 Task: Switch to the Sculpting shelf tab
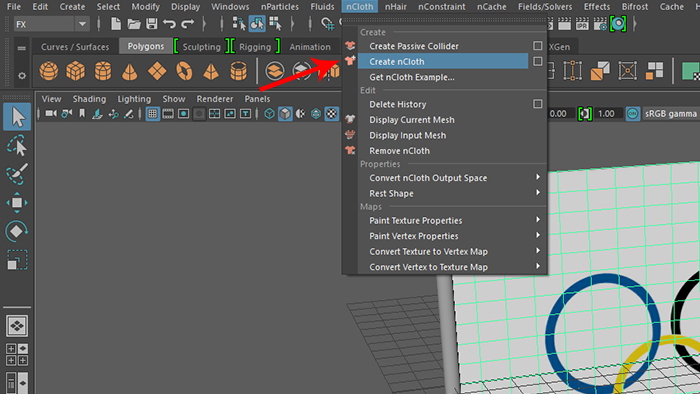pyautogui.click(x=201, y=46)
